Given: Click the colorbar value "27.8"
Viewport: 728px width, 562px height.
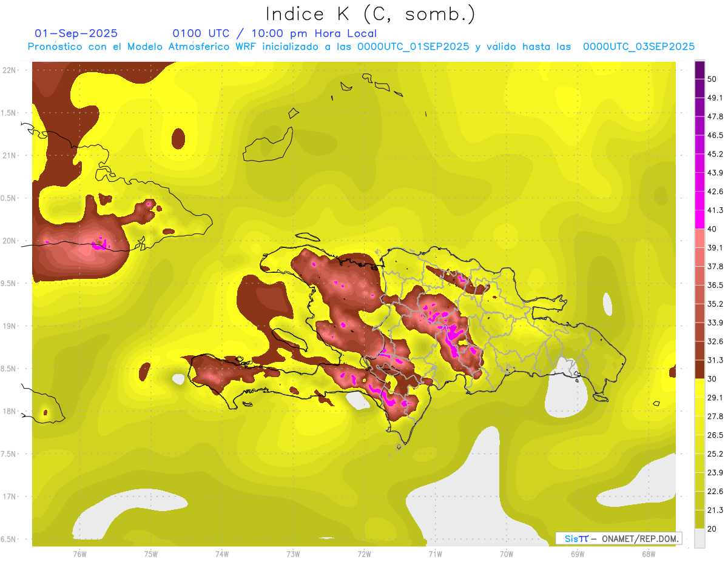Looking at the screenshot, I should (x=715, y=416).
